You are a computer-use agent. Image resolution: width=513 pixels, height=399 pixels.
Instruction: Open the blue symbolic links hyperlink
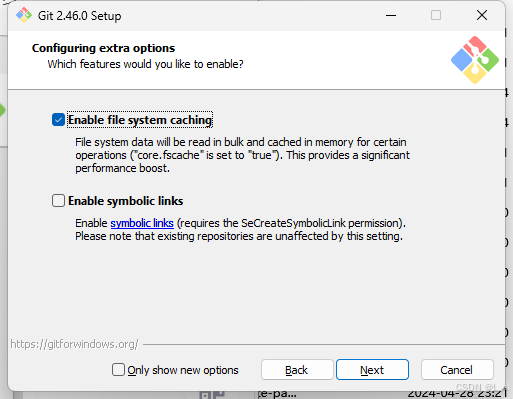click(142, 223)
